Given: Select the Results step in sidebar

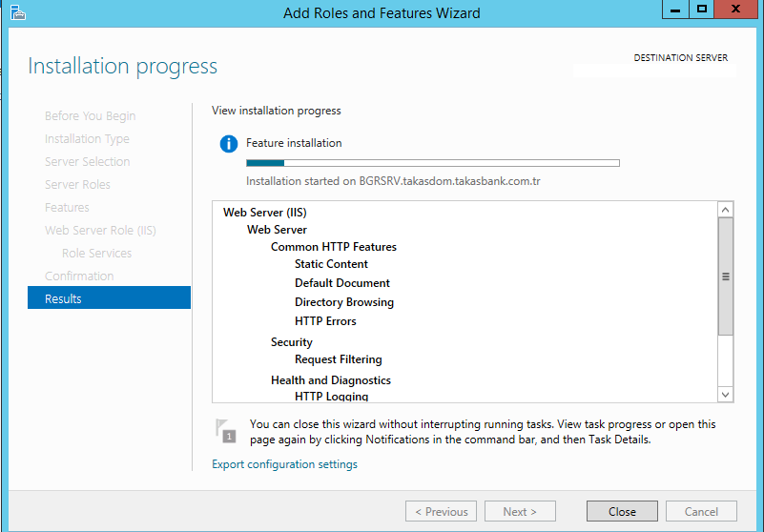Looking at the screenshot, I should point(109,297).
